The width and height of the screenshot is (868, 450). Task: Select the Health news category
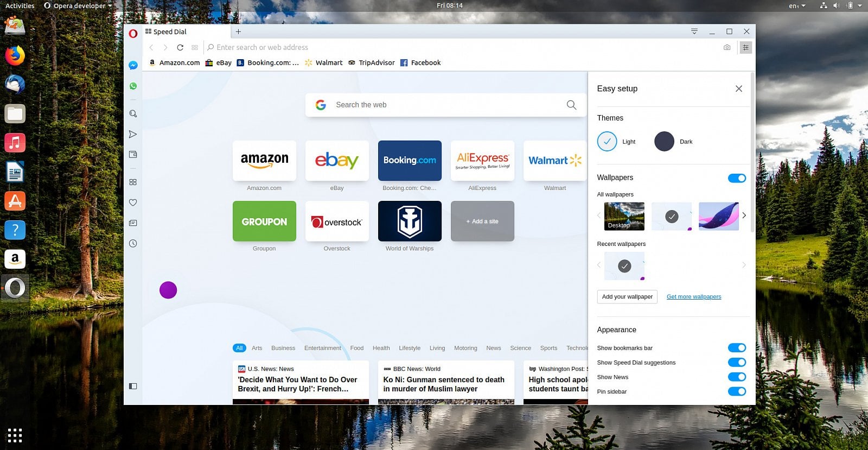[381, 348]
